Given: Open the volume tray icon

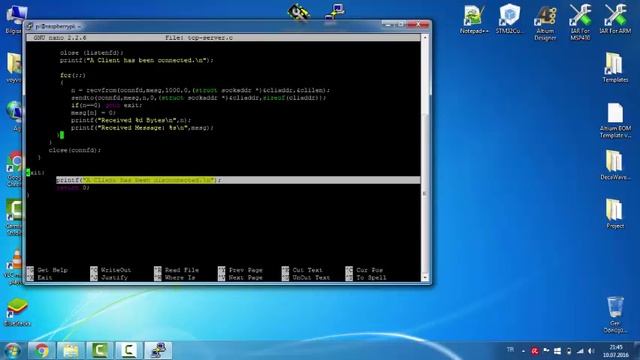Looking at the screenshot, I should tap(591, 351).
